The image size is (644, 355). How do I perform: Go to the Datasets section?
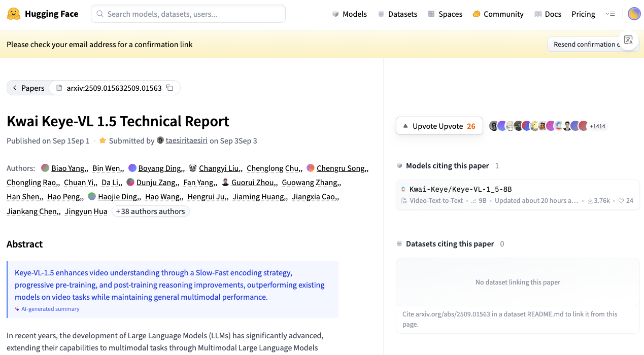(x=397, y=14)
